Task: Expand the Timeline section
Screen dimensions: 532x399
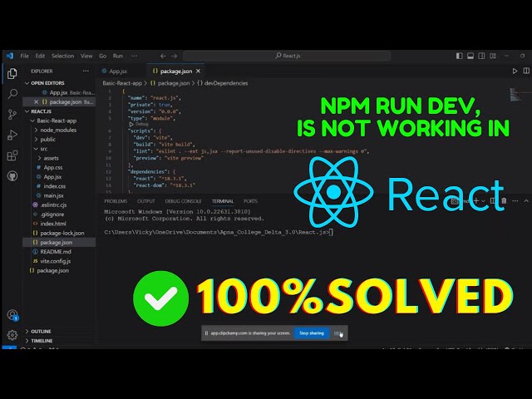Action: pos(59,341)
